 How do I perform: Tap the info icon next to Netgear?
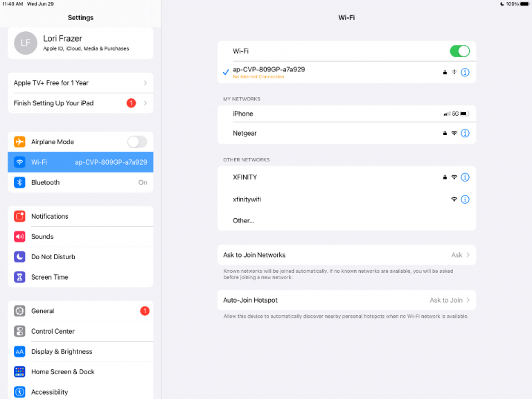465,133
